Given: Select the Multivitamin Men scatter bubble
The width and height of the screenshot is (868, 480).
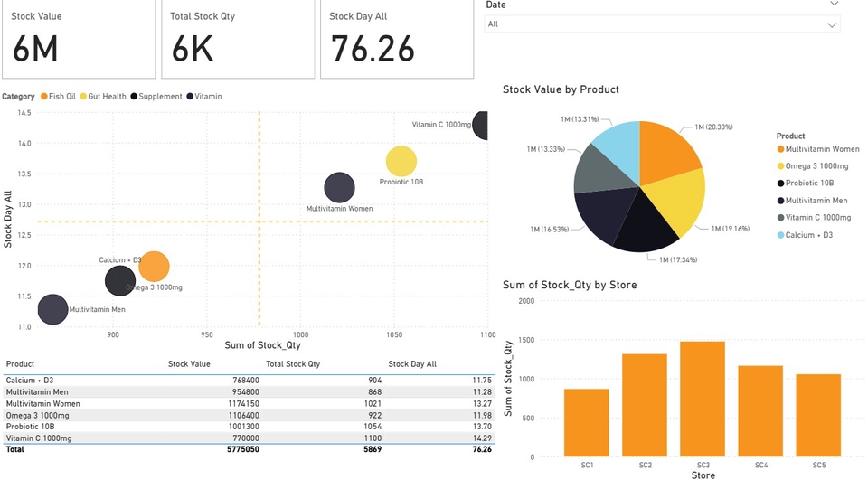Looking at the screenshot, I should [x=52, y=310].
